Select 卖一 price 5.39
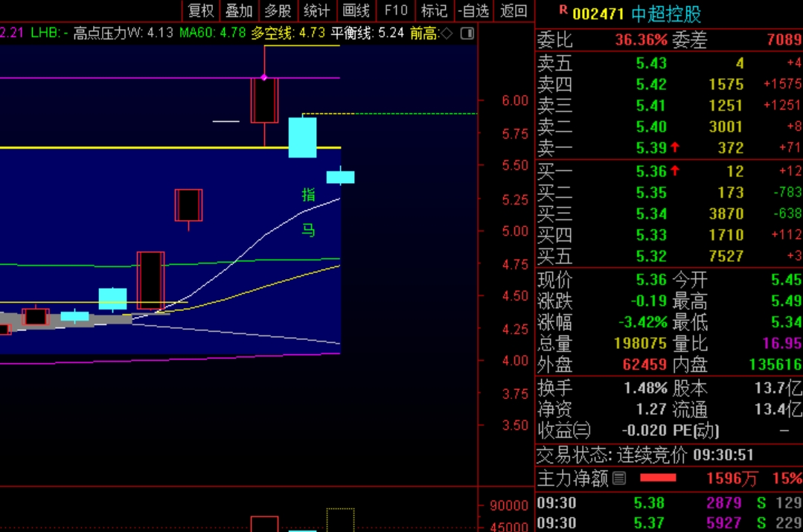Image resolution: width=803 pixels, height=532 pixels. pyautogui.click(x=651, y=148)
